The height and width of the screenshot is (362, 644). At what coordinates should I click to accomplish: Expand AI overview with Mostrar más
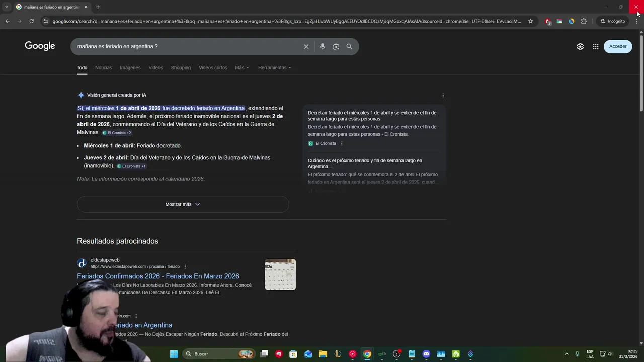click(183, 204)
